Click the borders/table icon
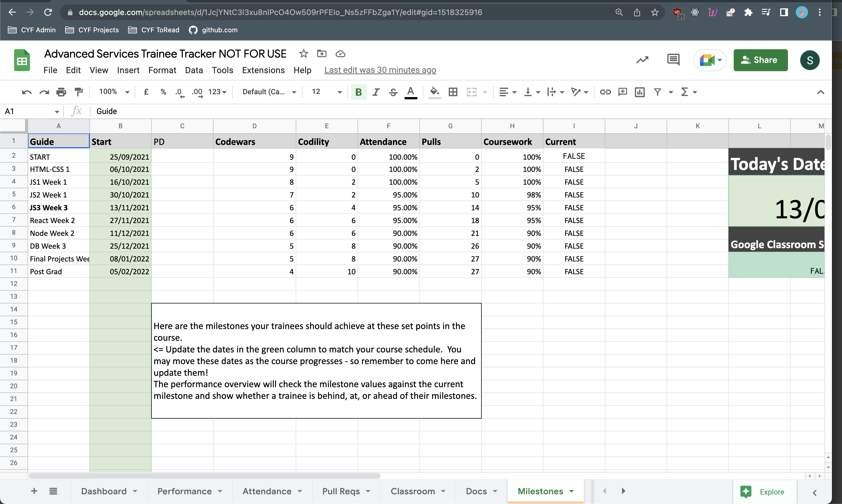Image resolution: width=842 pixels, height=504 pixels. pos(453,92)
